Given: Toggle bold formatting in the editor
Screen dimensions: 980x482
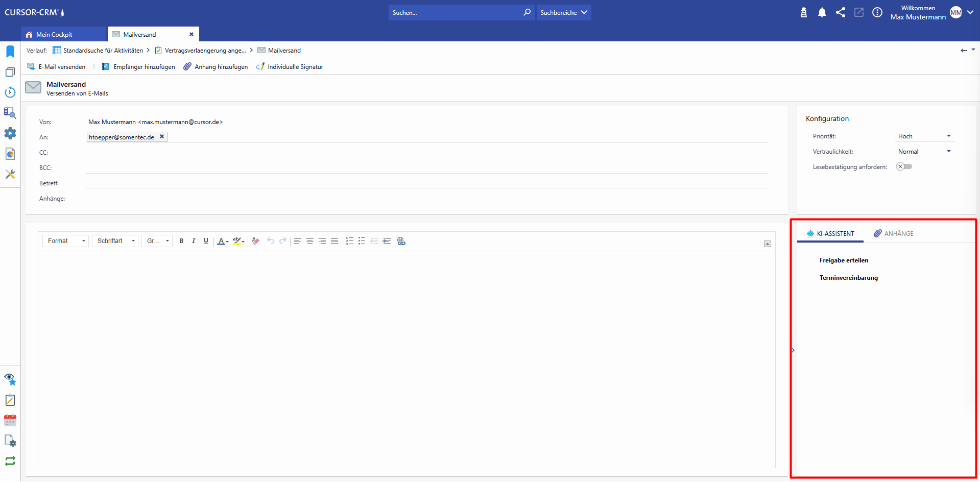Looking at the screenshot, I should [x=181, y=241].
